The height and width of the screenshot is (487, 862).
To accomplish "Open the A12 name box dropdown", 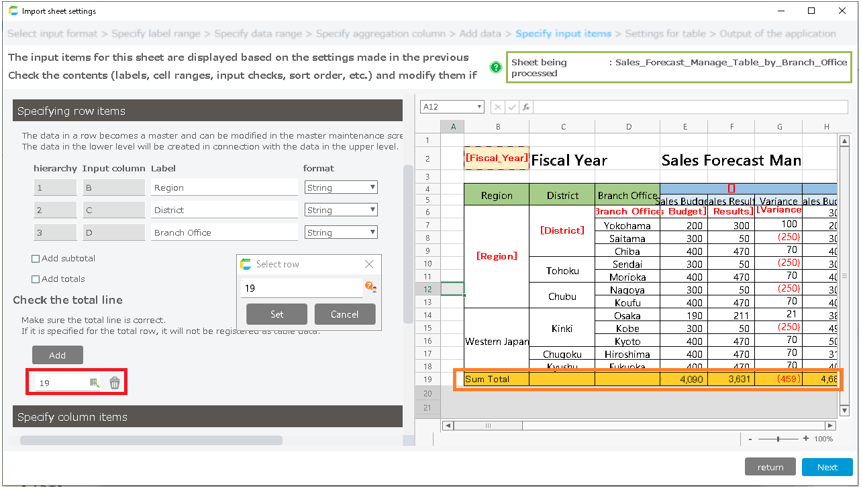I will 479,107.
